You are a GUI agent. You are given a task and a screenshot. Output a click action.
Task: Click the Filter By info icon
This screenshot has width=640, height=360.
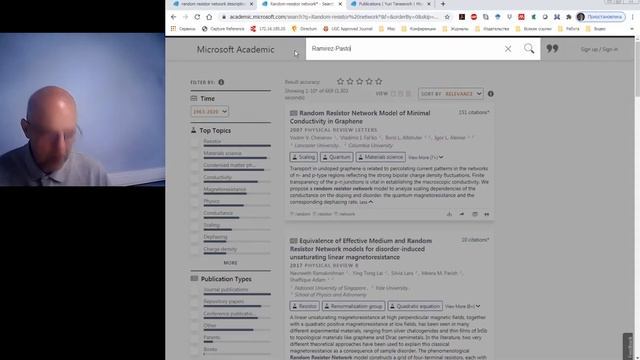(x=221, y=82)
